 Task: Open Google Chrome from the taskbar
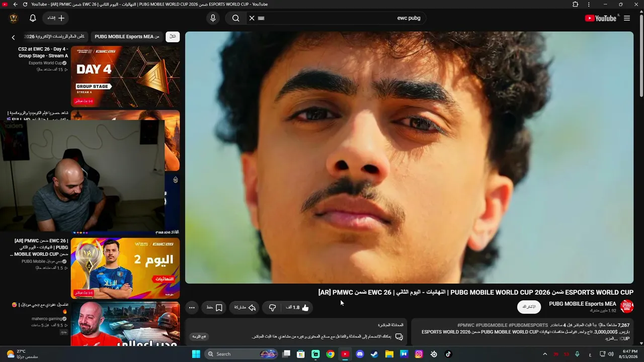tap(330, 354)
